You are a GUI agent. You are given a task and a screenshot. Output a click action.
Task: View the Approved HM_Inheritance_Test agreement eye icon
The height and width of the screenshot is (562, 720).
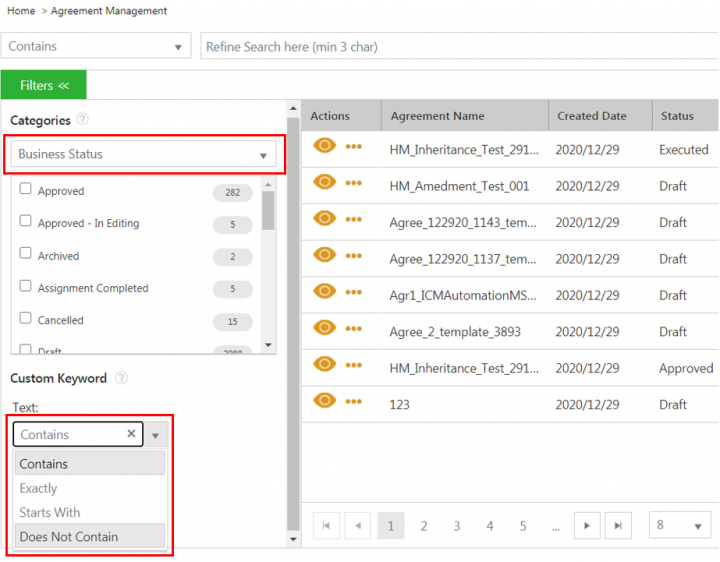(x=324, y=365)
